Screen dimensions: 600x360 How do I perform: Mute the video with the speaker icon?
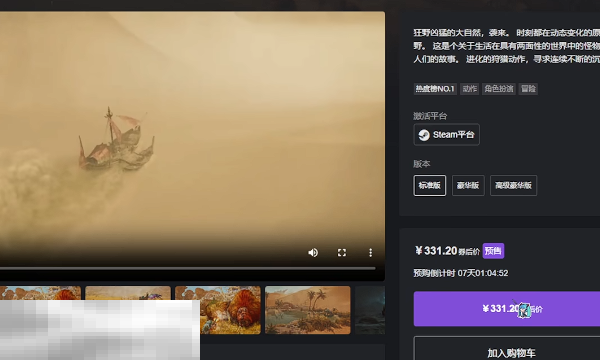click(313, 252)
